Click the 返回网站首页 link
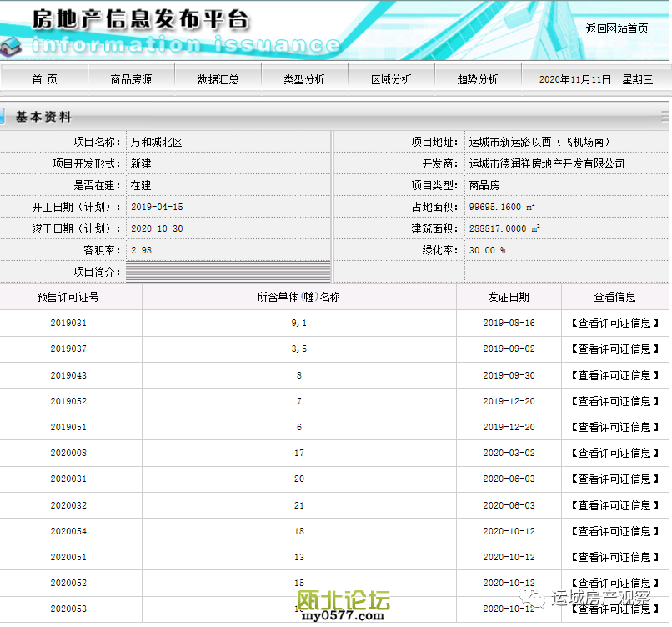The height and width of the screenshot is (627, 672). coord(616,28)
